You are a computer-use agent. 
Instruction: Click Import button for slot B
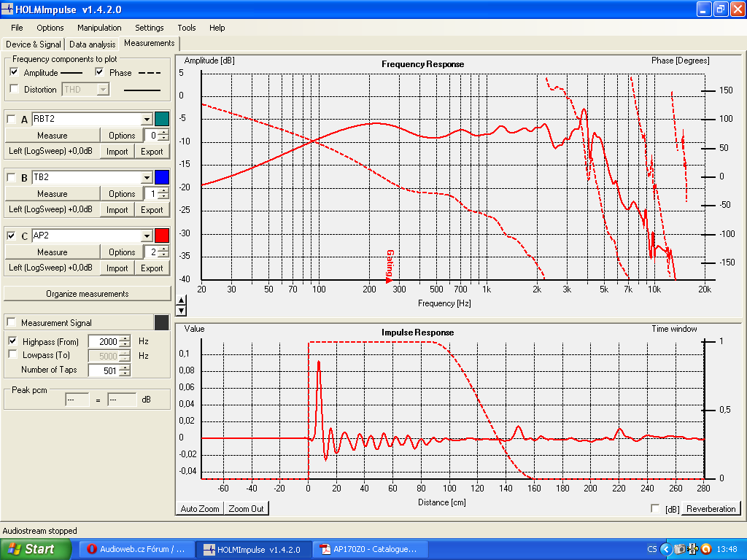click(117, 209)
